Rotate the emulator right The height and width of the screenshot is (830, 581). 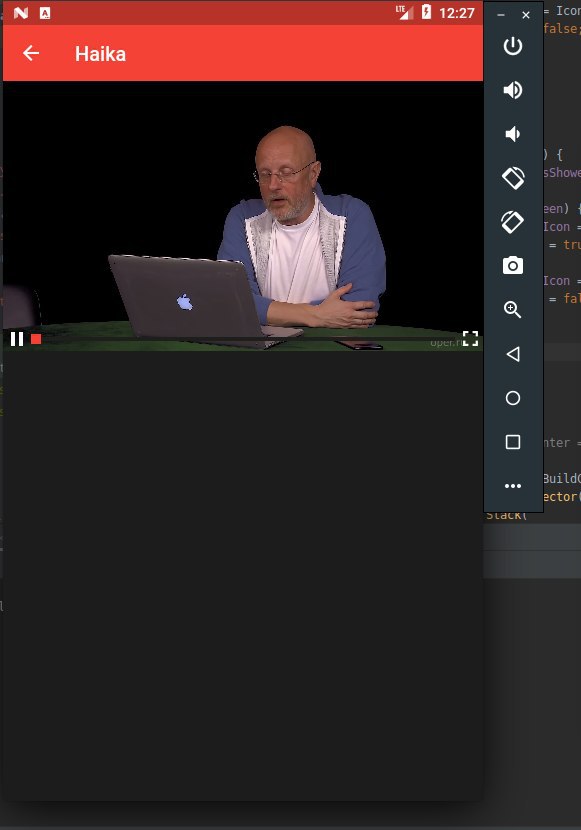pyautogui.click(x=513, y=222)
